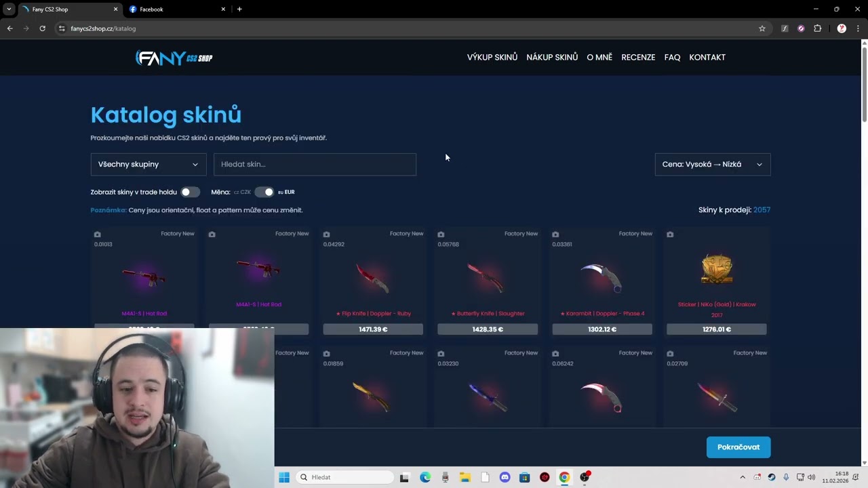View site information icon in address bar
Image resolution: width=868 pixels, height=488 pixels.
(x=62, y=28)
